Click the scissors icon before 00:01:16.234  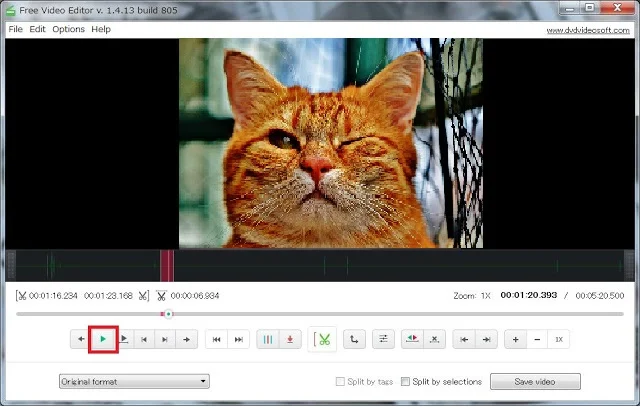[21, 296]
